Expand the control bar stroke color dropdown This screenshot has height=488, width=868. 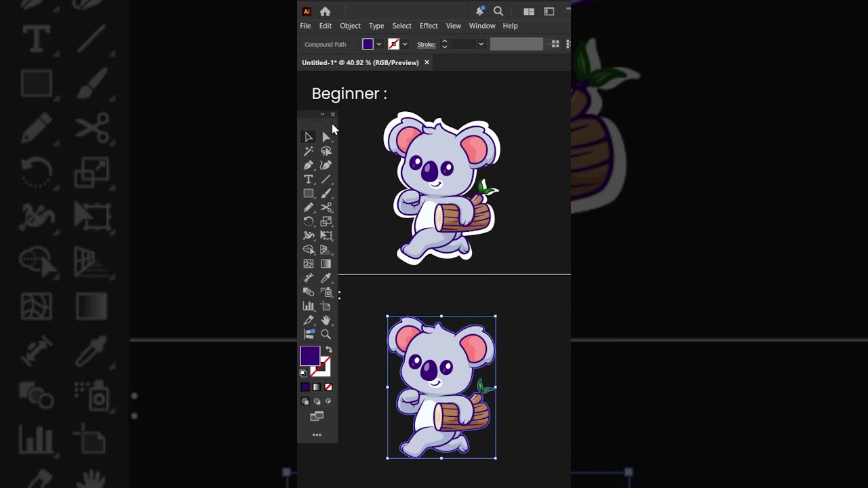coord(405,44)
